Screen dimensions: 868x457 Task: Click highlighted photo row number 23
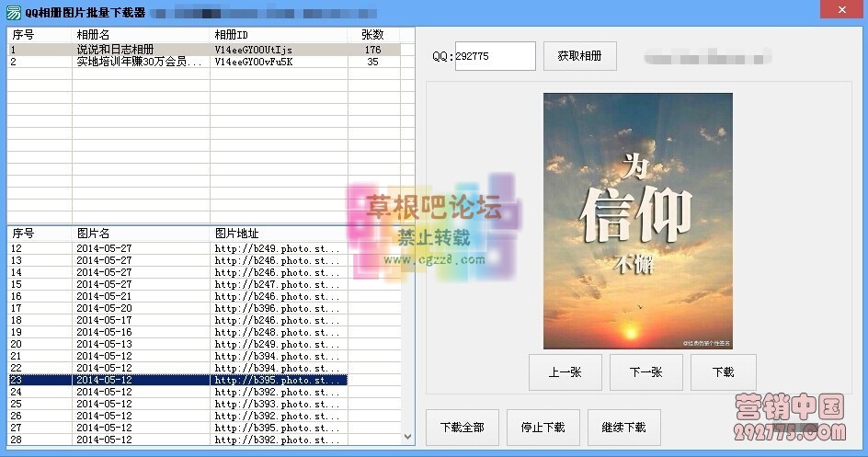pyautogui.click(x=177, y=380)
